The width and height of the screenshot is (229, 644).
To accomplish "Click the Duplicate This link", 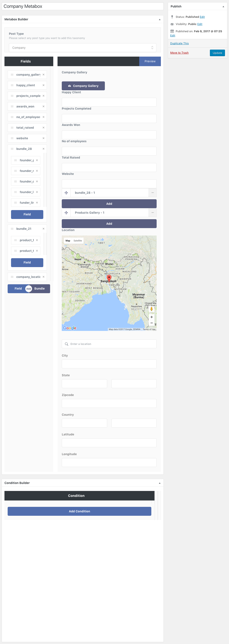I will click(x=180, y=43).
